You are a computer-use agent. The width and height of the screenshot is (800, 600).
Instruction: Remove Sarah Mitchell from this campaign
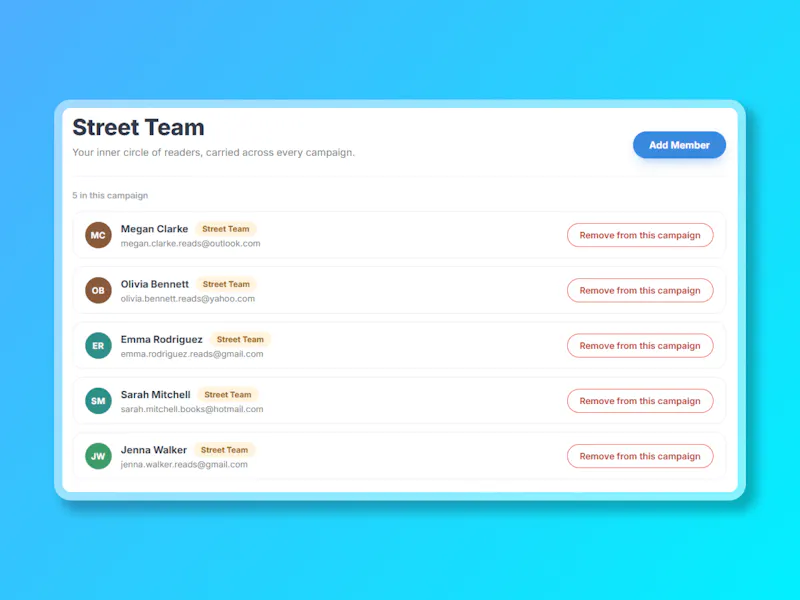[x=640, y=401]
